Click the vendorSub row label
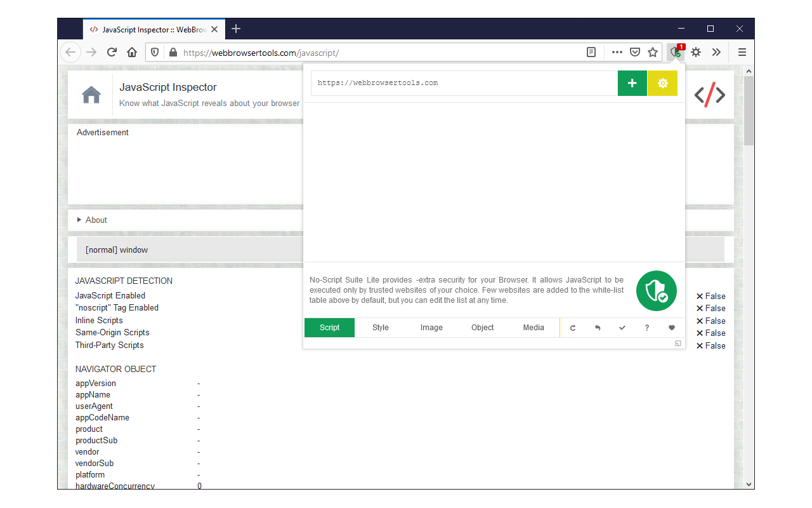This screenshot has width=812, height=508. pyautogui.click(x=95, y=463)
